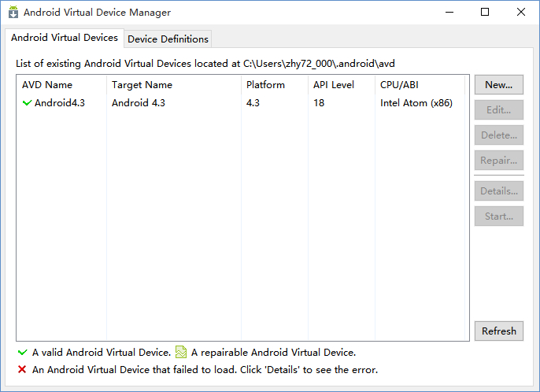Click the Edit... button
The image size is (540, 392).
tap(498, 110)
